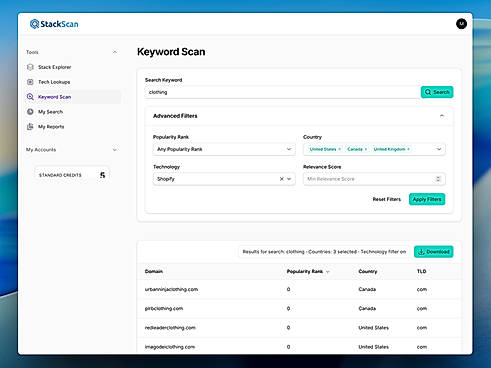
Task: Sort by Popularity Rank column arrow
Action: click(328, 272)
